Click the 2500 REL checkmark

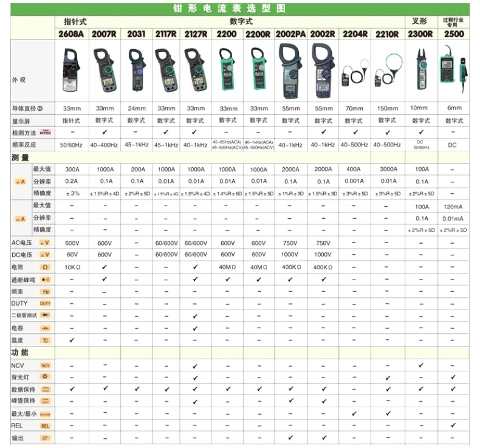[x=453, y=425]
